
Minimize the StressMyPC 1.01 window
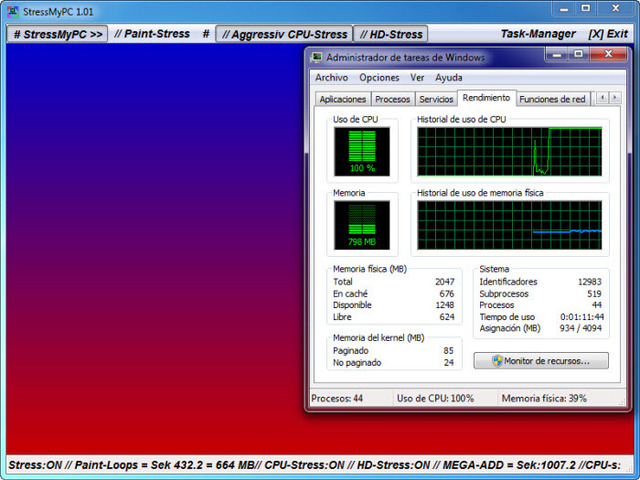tap(564, 9)
